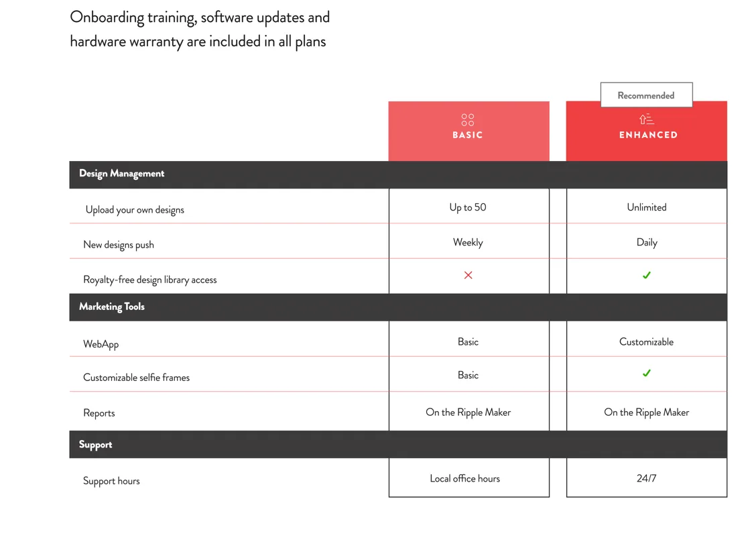Viewport: 756px width, 546px height.
Task: Click the 'Royalty-free design library access' label
Action: click(x=150, y=280)
